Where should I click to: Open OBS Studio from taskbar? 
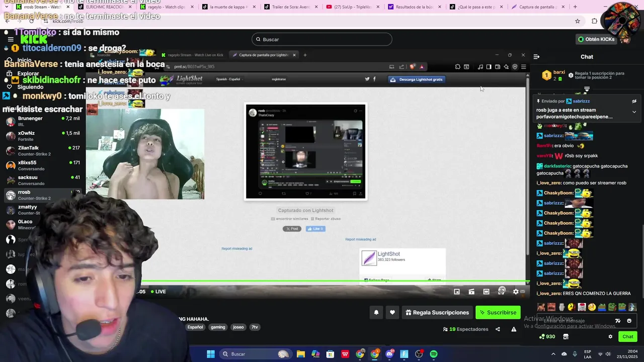(x=419, y=354)
